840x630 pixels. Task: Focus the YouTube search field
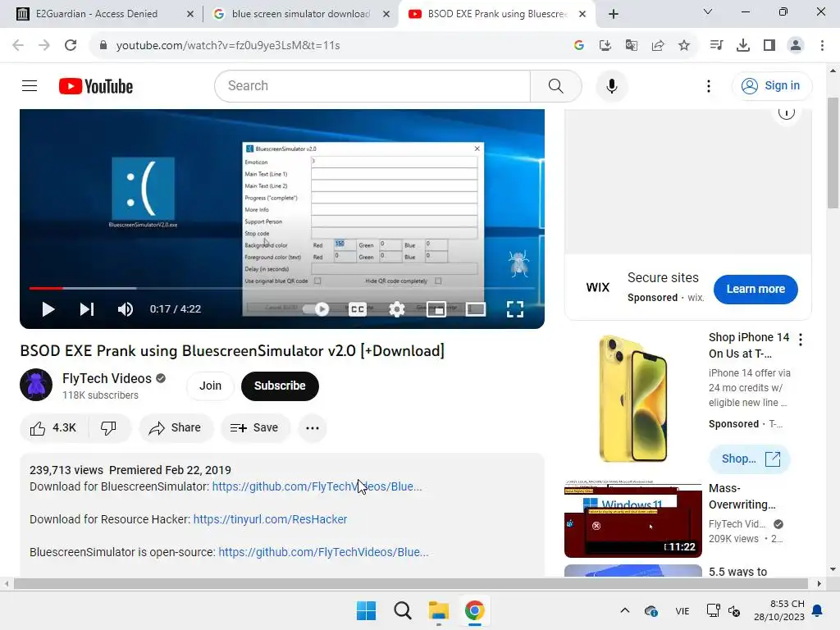click(372, 85)
